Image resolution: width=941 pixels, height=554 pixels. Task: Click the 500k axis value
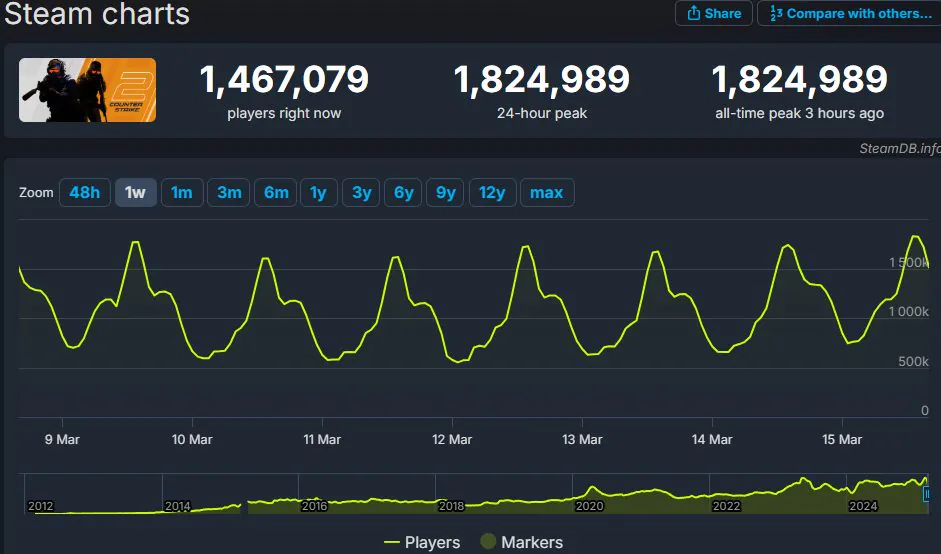(913, 361)
